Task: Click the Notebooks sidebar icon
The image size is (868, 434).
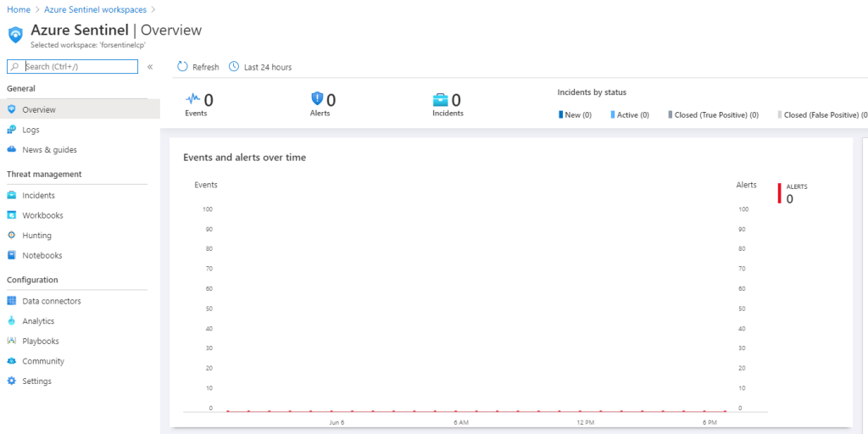Action: (12, 255)
